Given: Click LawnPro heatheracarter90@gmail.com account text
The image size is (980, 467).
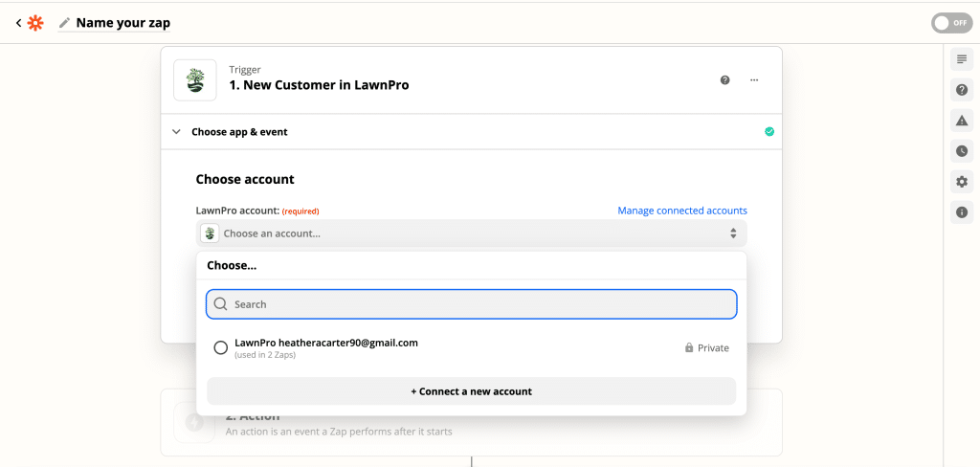Looking at the screenshot, I should pos(326,343).
